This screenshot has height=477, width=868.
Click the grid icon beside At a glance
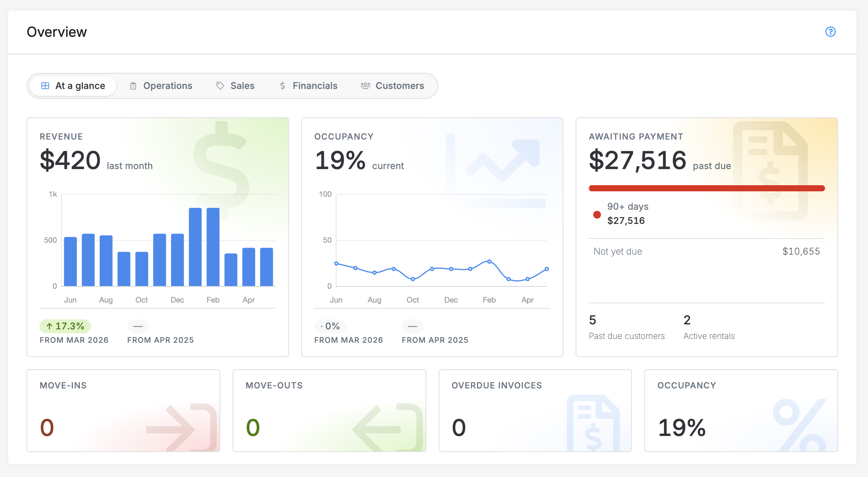click(x=45, y=86)
